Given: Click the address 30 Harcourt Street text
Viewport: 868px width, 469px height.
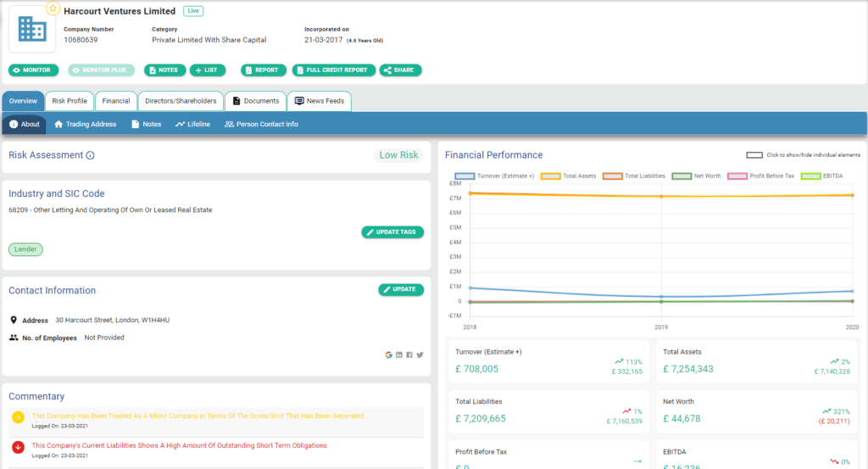Looking at the screenshot, I should tap(113, 320).
